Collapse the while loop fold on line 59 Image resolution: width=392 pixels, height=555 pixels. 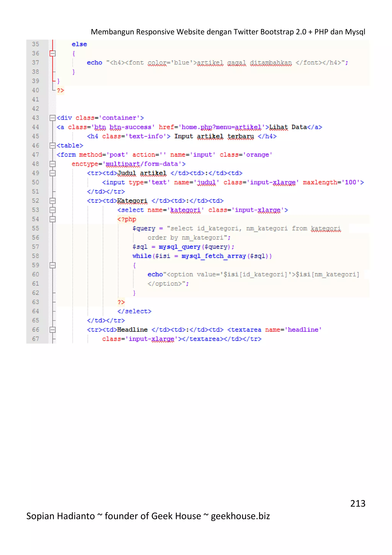(52, 265)
